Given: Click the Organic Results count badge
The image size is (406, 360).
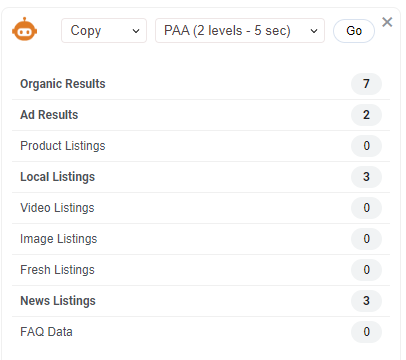Looking at the screenshot, I should [366, 84].
